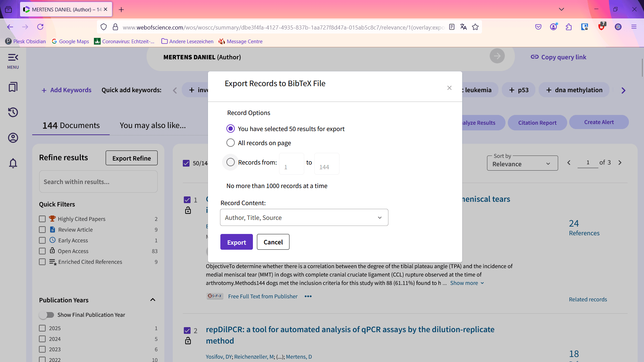Expand abstract with Show more
Viewport: 644px width, 362px height.
click(x=467, y=283)
